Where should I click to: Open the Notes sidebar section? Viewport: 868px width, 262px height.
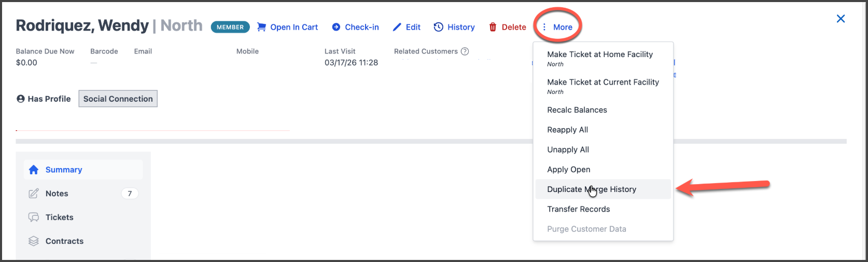[x=57, y=194]
